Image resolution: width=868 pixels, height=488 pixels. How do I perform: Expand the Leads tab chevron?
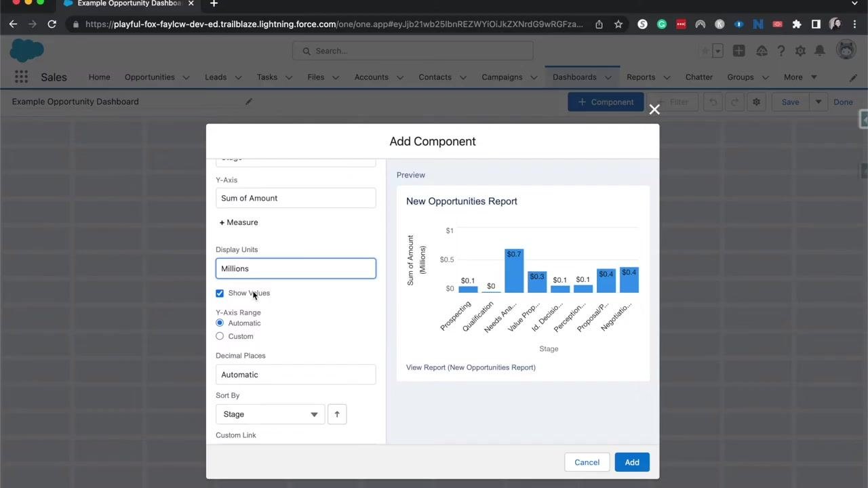(x=239, y=77)
